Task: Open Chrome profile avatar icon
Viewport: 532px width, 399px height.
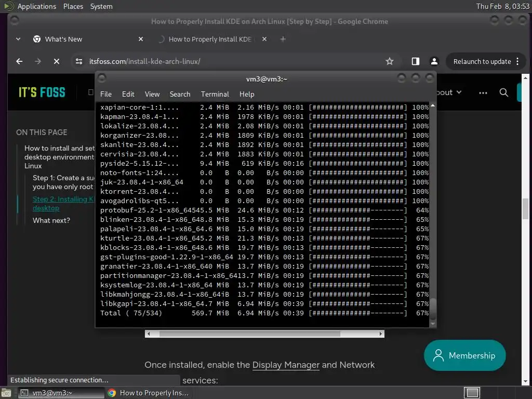Action: [434, 61]
